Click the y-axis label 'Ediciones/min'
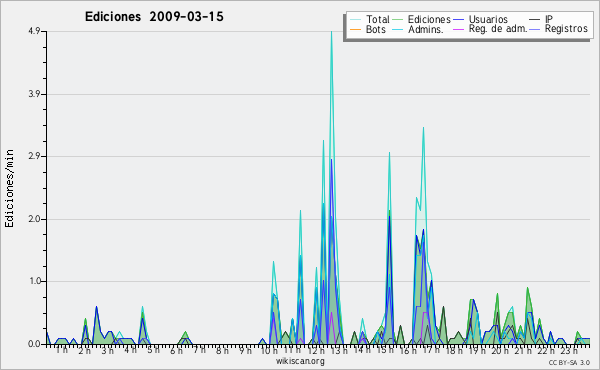The height and width of the screenshot is (370, 600). pos(9,188)
